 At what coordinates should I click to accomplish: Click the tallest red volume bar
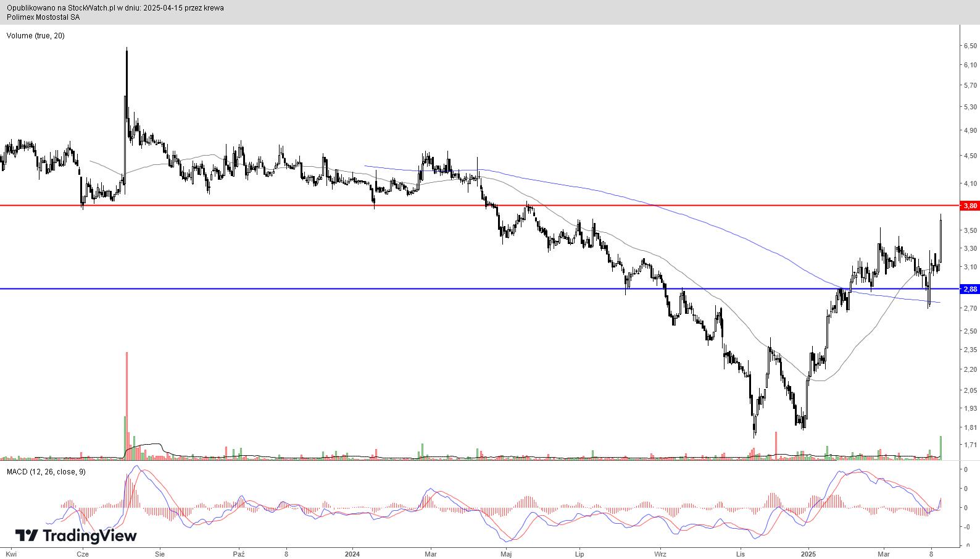tap(127, 406)
